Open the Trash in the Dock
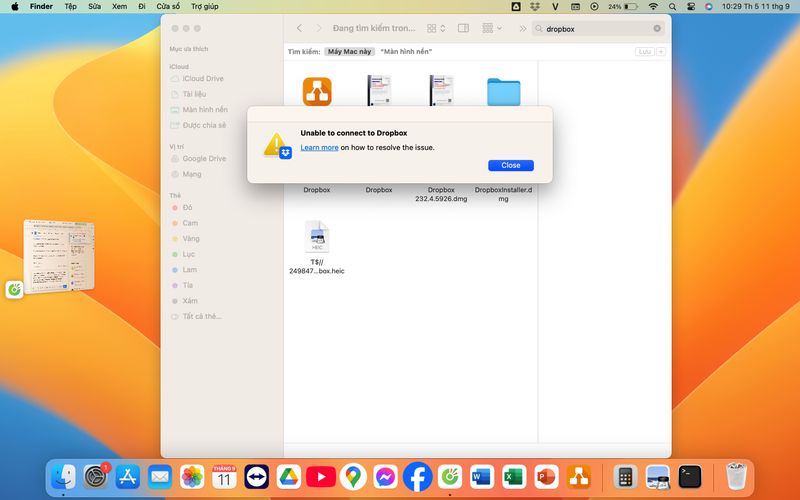Image resolution: width=800 pixels, height=500 pixels. click(x=737, y=477)
